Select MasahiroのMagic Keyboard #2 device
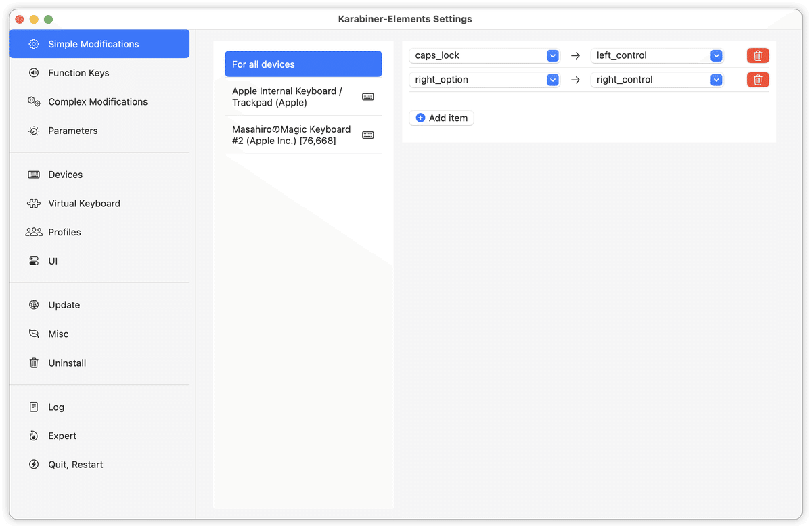This screenshot has height=529, width=812. (x=303, y=135)
